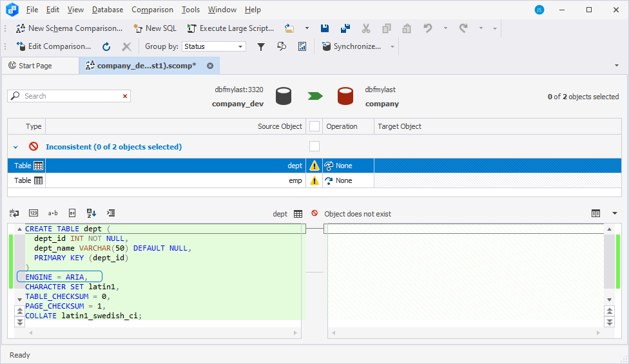Viewport: 629px width, 364px height.
Task: Click Execute Large Script toolbar button
Action: (x=231, y=28)
